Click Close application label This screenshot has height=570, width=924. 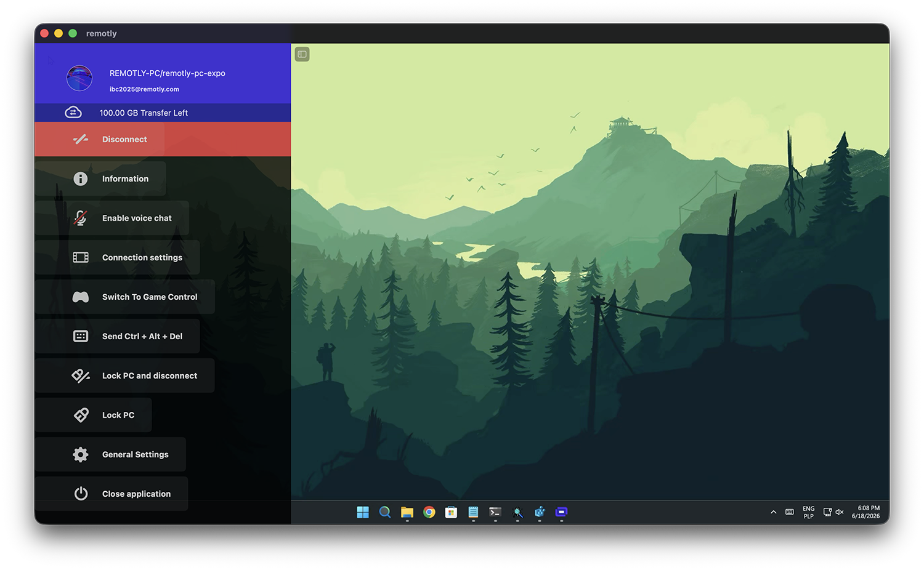coord(137,494)
